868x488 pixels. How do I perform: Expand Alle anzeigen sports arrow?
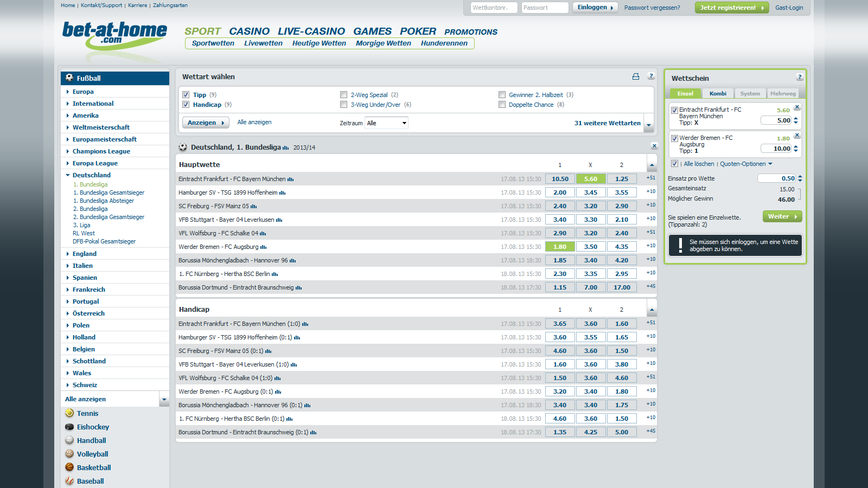tap(164, 400)
